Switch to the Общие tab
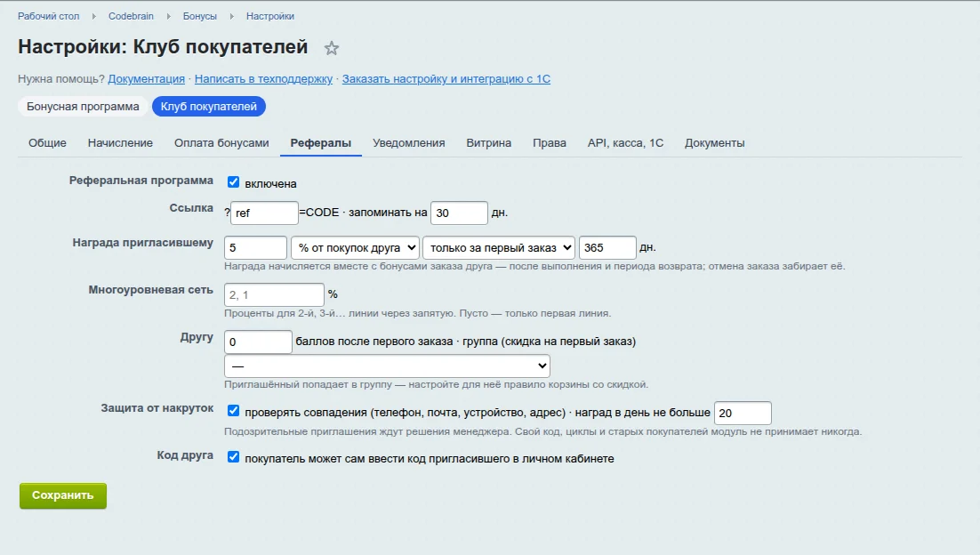The image size is (980, 555). 47,143
